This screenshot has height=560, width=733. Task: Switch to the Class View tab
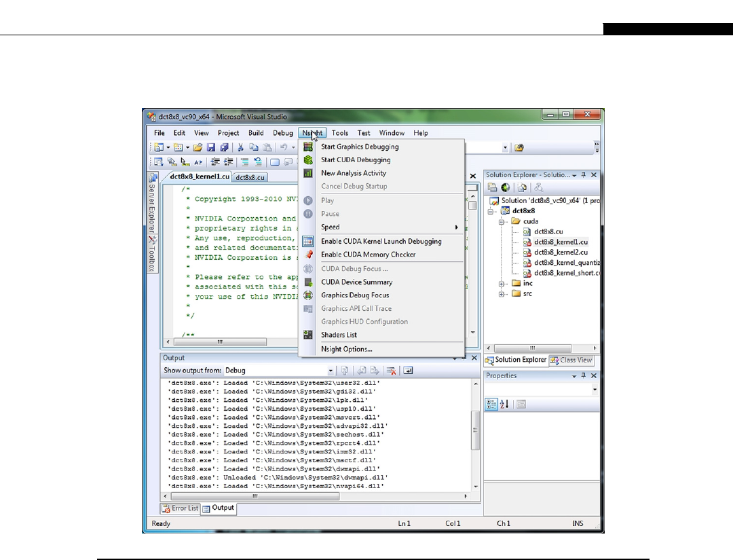[x=571, y=360]
